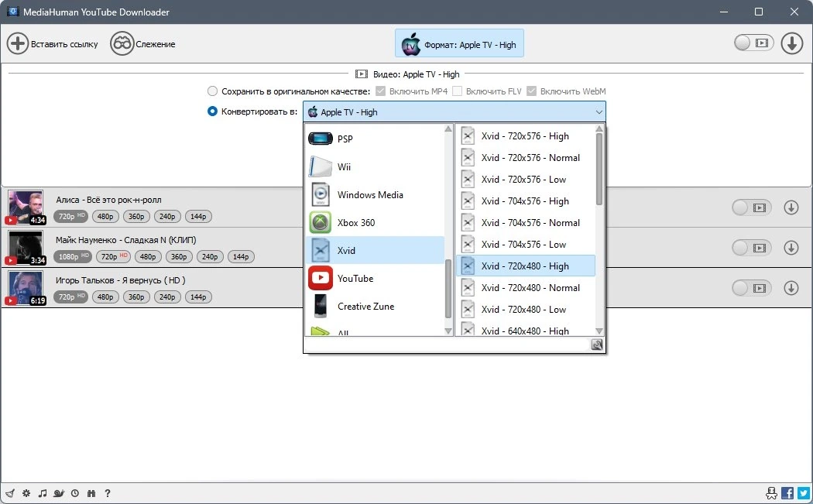Screen dimensions: 813x504
Task: Select the YouTube category
Action: [374, 279]
